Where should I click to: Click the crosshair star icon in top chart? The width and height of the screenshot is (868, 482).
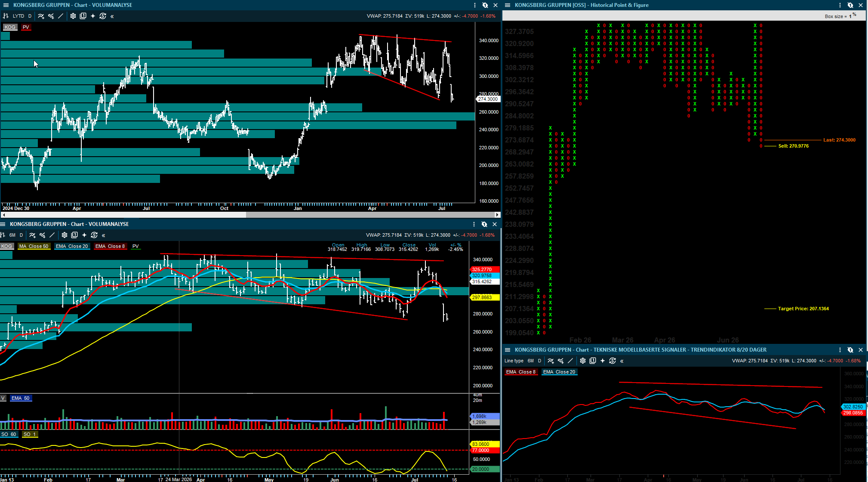93,16
